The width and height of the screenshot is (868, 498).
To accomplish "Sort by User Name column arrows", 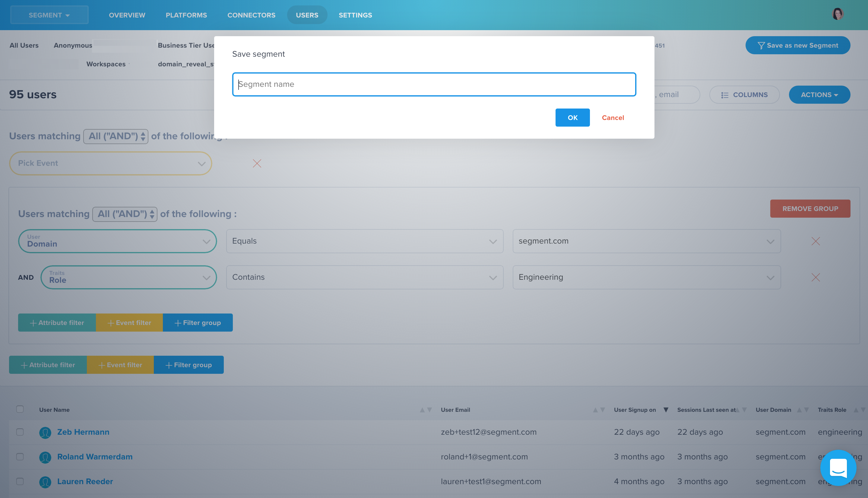I will pos(426,410).
